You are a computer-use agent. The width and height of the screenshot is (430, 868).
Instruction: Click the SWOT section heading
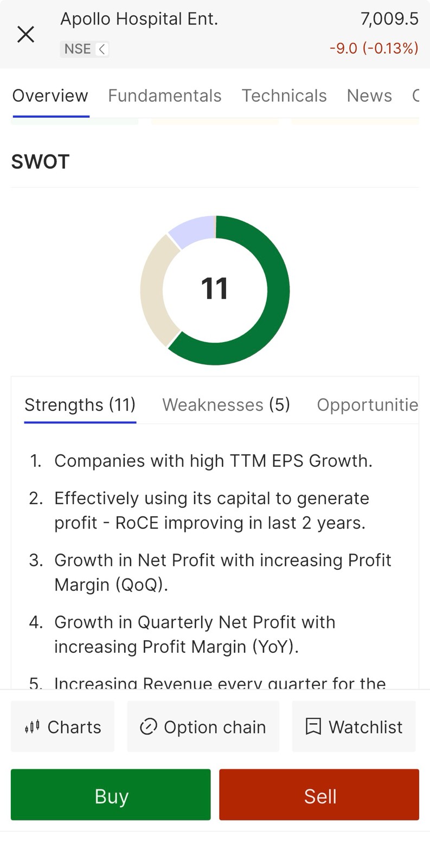pyautogui.click(x=41, y=162)
